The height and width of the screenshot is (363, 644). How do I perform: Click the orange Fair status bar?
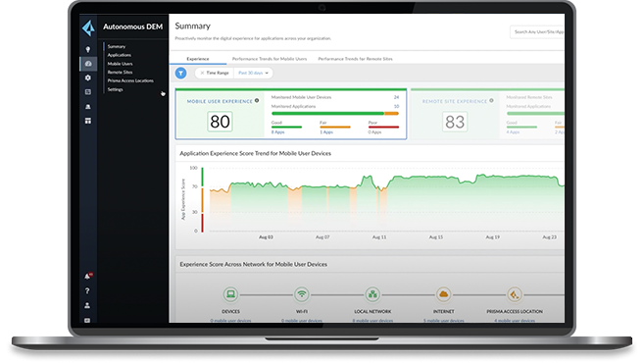[334, 127]
